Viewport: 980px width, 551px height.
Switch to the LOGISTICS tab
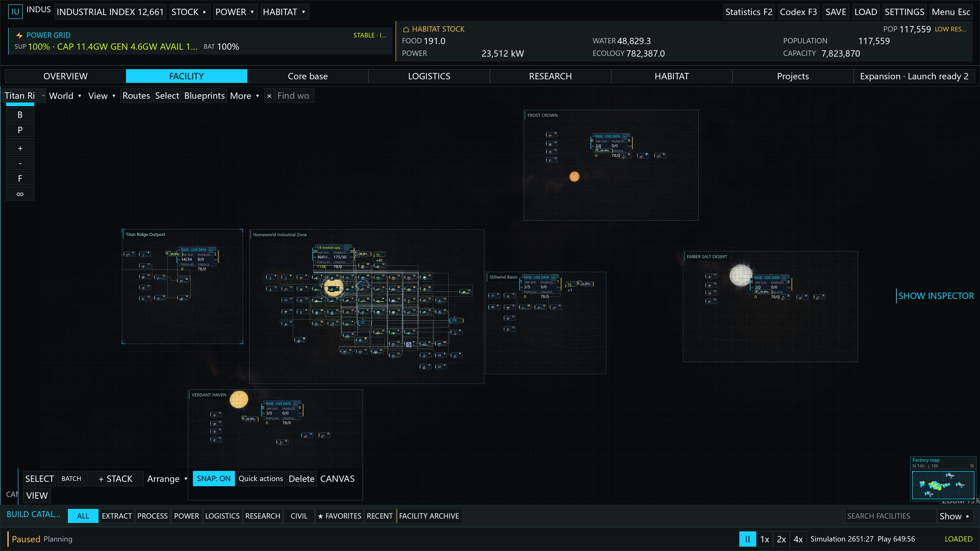point(429,76)
